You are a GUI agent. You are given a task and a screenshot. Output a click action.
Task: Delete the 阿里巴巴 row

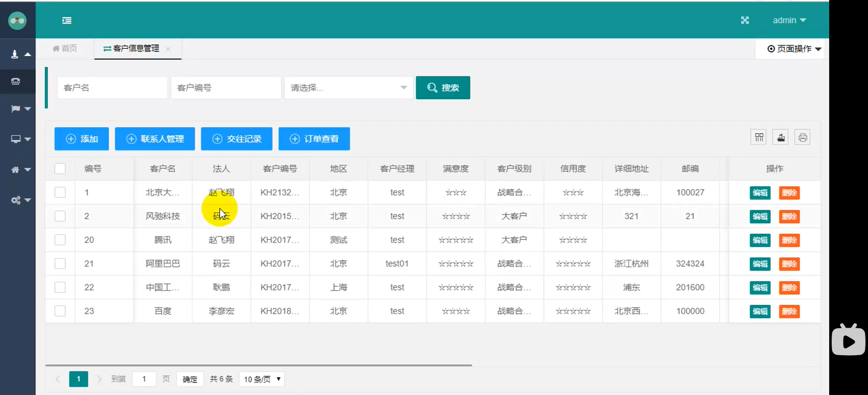coord(789,264)
